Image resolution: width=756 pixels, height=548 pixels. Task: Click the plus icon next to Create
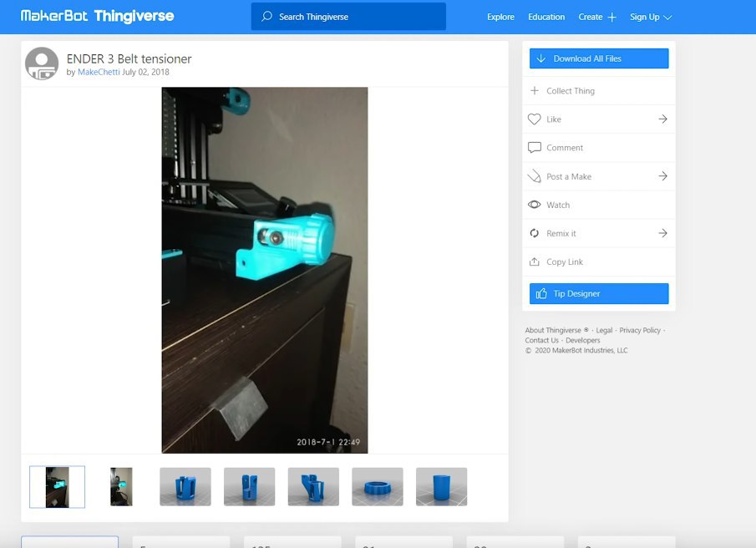pos(611,18)
